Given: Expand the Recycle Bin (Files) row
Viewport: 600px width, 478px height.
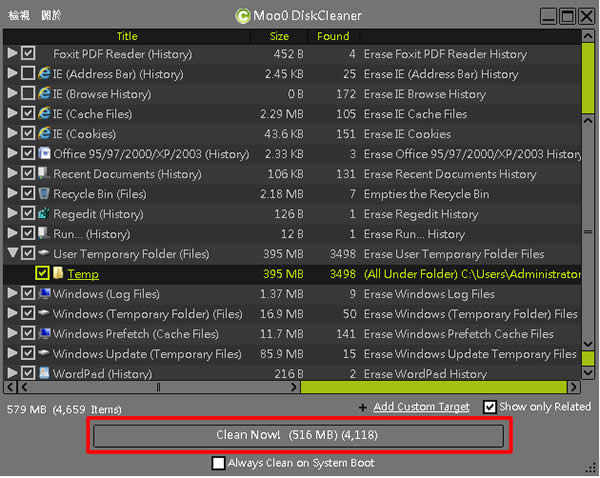Looking at the screenshot, I should [x=12, y=193].
